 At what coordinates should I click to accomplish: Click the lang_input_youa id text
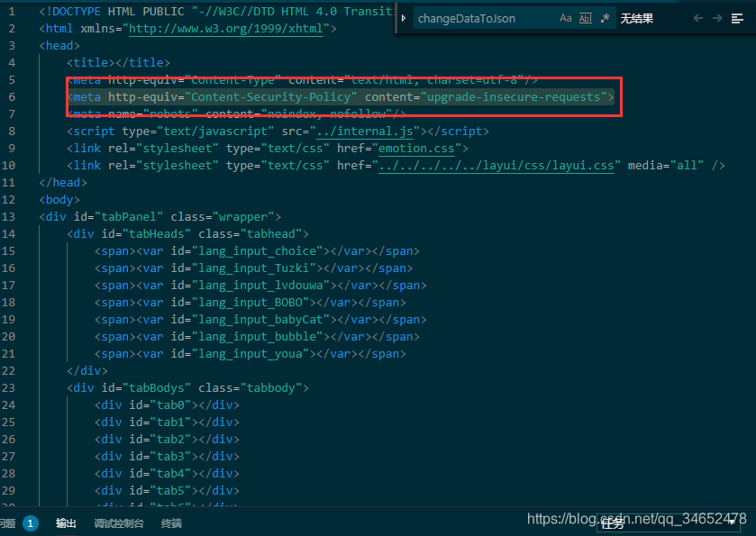tap(250, 353)
